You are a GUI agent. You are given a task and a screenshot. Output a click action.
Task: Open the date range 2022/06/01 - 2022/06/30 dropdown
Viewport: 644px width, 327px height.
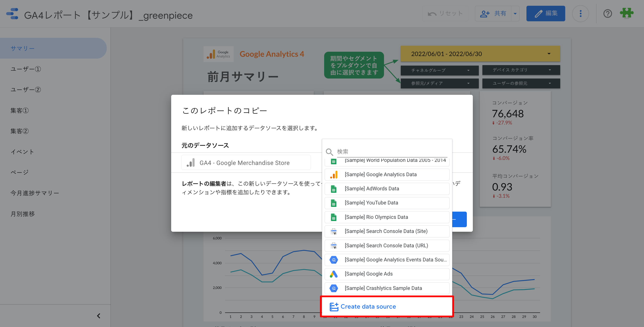pyautogui.click(x=480, y=54)
